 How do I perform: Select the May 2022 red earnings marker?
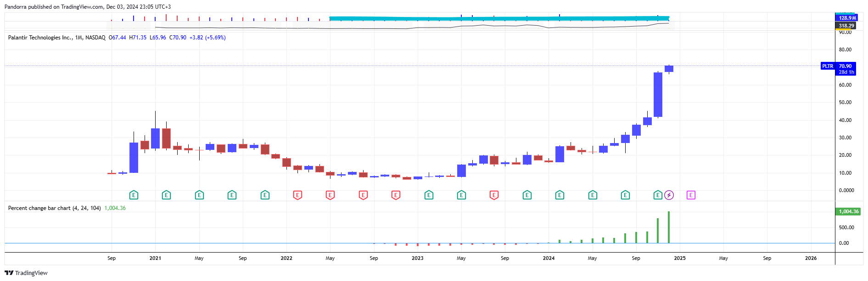pos(330,195)
